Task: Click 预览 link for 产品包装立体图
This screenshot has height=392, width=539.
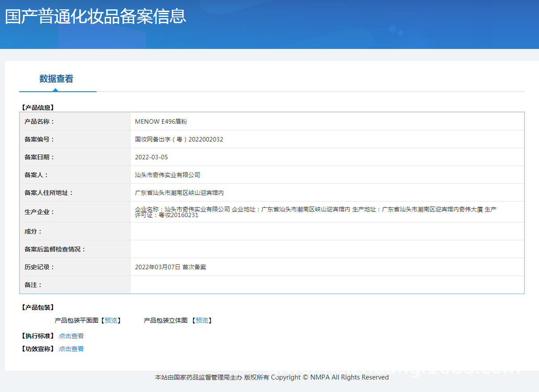Action: click(x=202, y=320)
